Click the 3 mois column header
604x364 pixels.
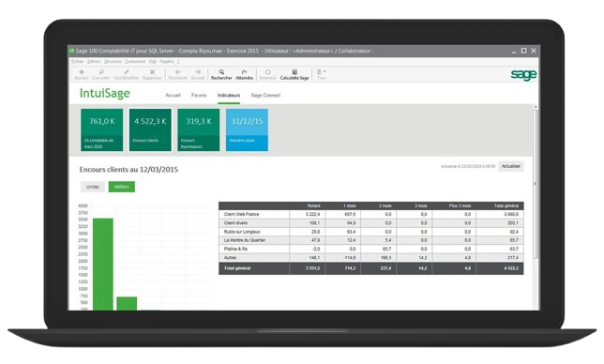(420, 205)
